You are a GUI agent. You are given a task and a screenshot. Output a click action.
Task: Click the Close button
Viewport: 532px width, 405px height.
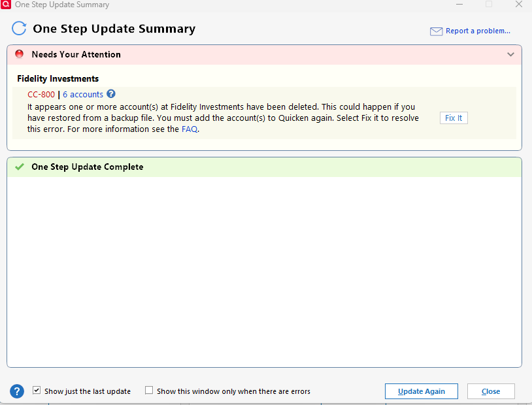click(491, 391)
